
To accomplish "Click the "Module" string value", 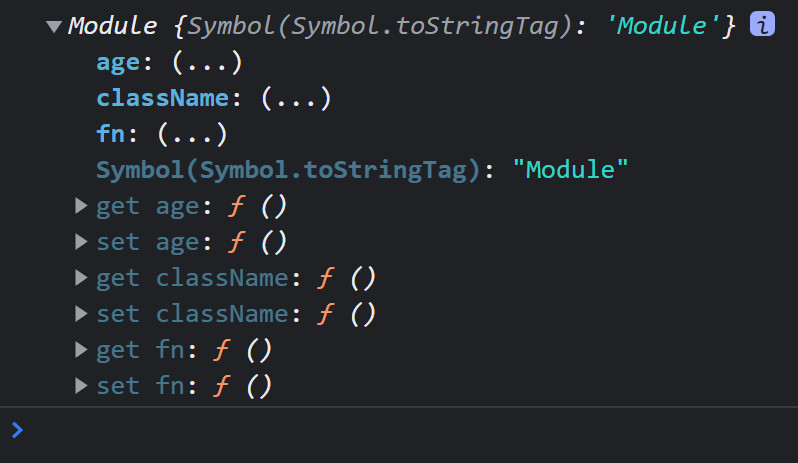I will tap(570, 170).
